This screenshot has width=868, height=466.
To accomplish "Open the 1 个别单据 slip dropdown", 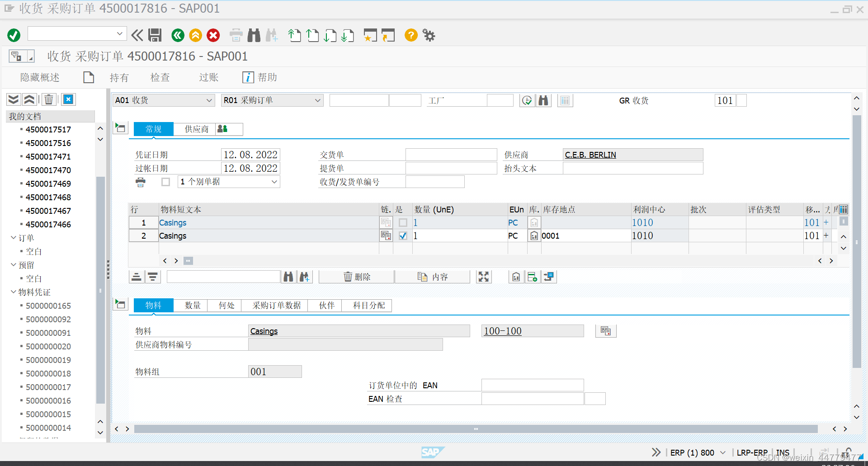I will click(274, 182).
